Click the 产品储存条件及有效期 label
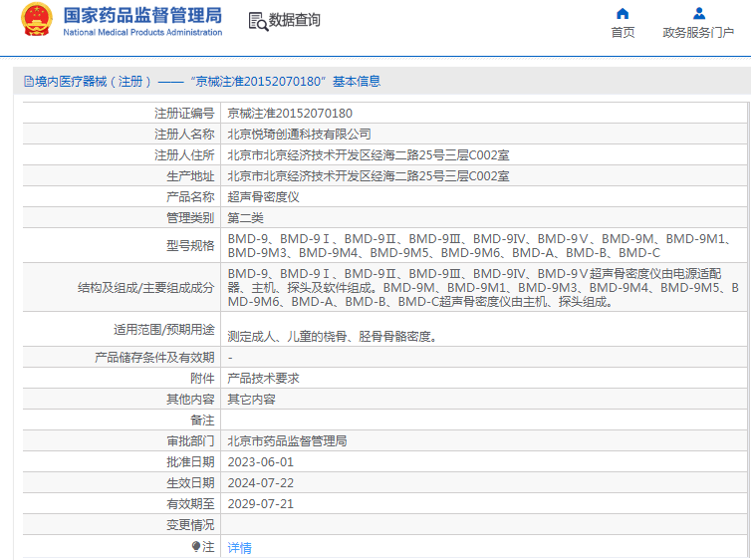This screenshot has width=751, height=560. point(154,358)
